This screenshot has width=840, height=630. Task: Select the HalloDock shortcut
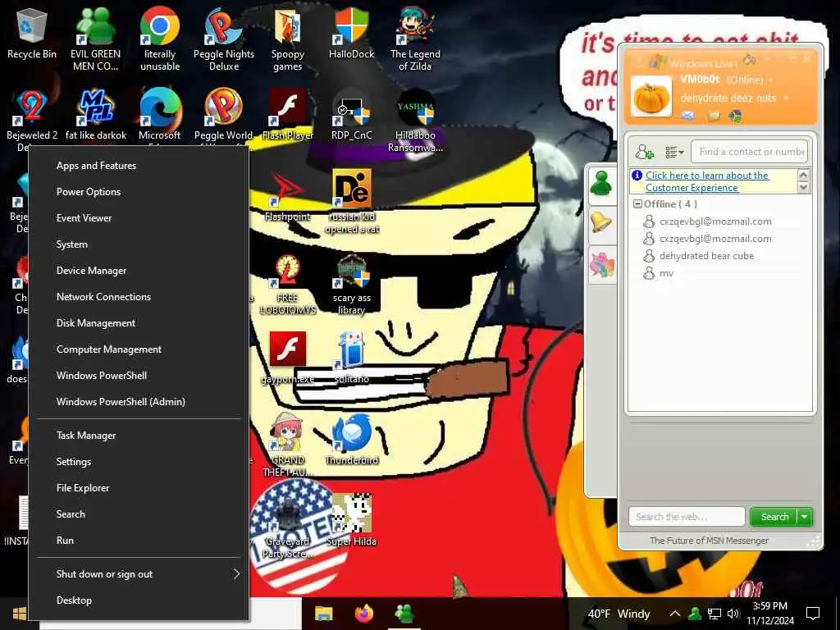tap(351, 33)
